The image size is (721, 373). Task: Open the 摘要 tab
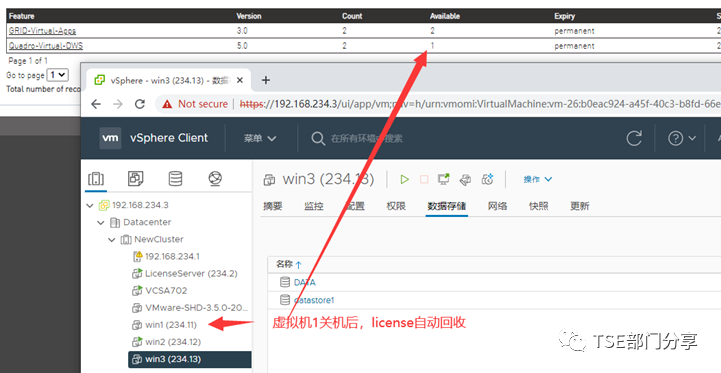pos(273,206)
